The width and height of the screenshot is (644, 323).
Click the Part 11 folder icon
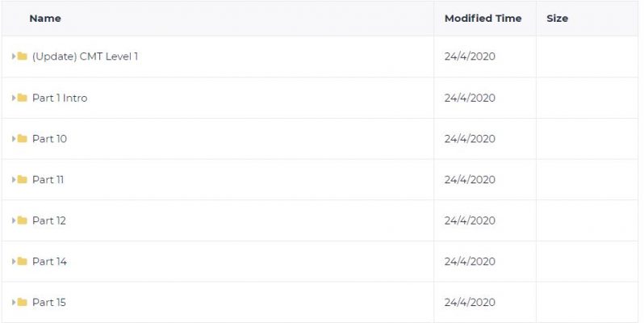coord(22,179)
